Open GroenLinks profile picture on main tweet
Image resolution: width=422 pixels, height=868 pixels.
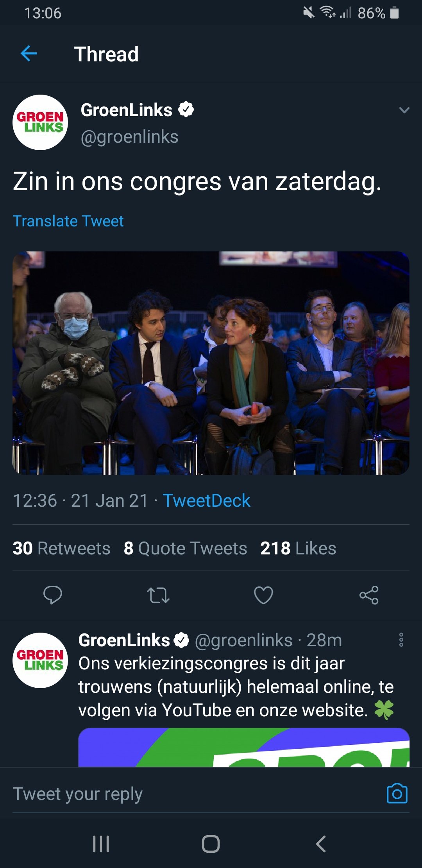tap(40, 122)
